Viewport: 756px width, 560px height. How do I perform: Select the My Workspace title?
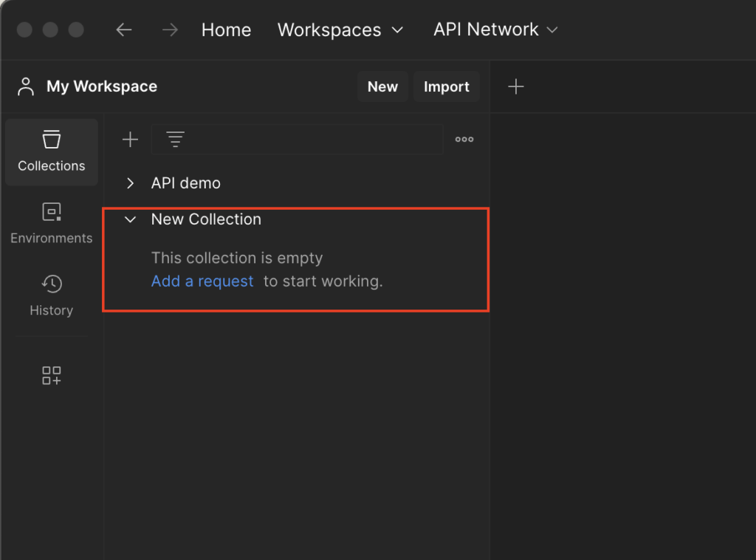pos(102,86)
